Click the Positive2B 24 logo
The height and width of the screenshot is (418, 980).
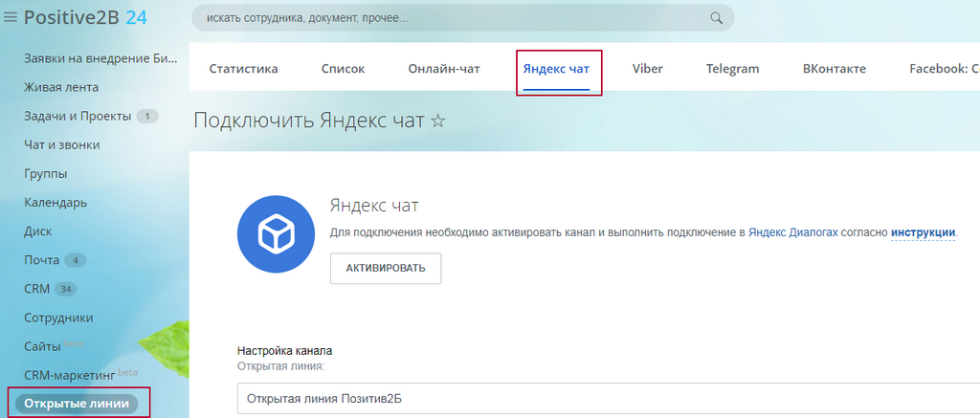(x=85, y=18)
